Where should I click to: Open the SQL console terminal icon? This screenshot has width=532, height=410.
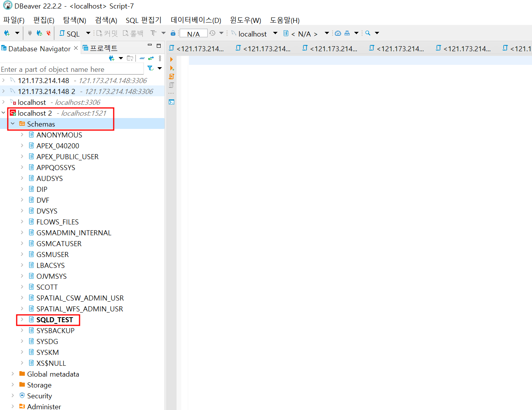pos(172,102)
